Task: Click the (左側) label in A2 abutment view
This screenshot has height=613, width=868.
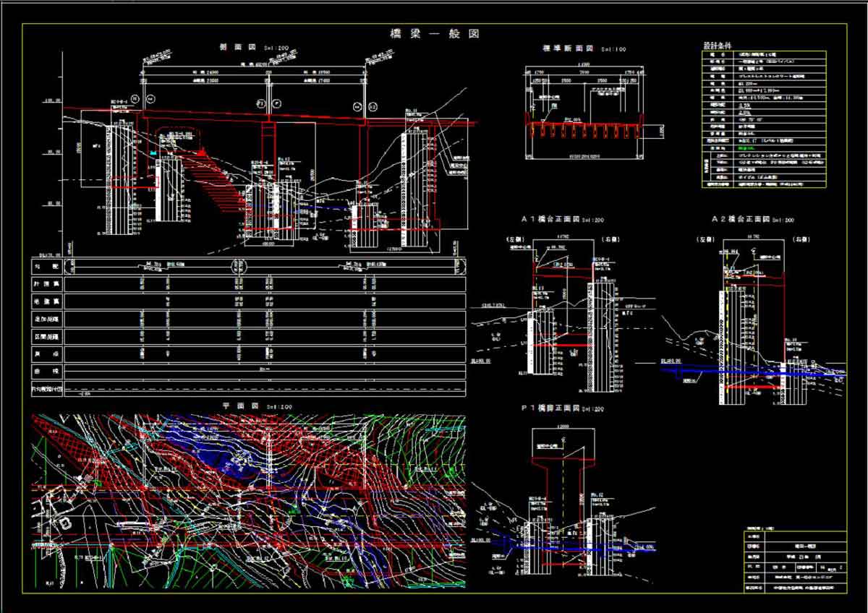Action: point(705,239)
